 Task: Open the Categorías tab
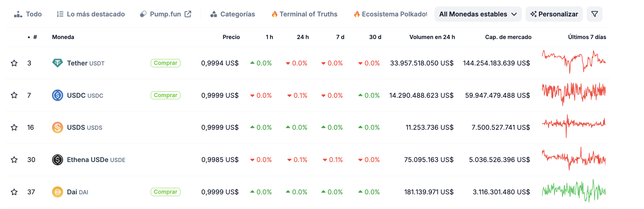coord(232,14)
